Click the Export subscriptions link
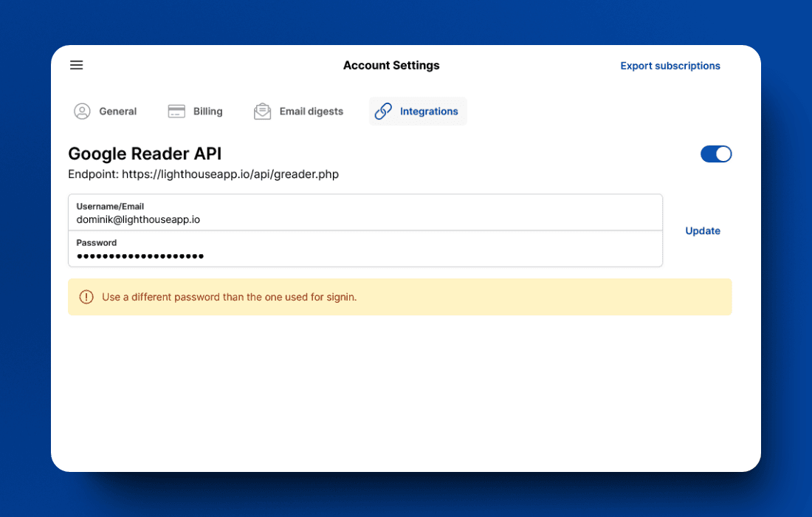Image resolution: width=812 pixels, height=517 pixels. click(x=670, y=66)
